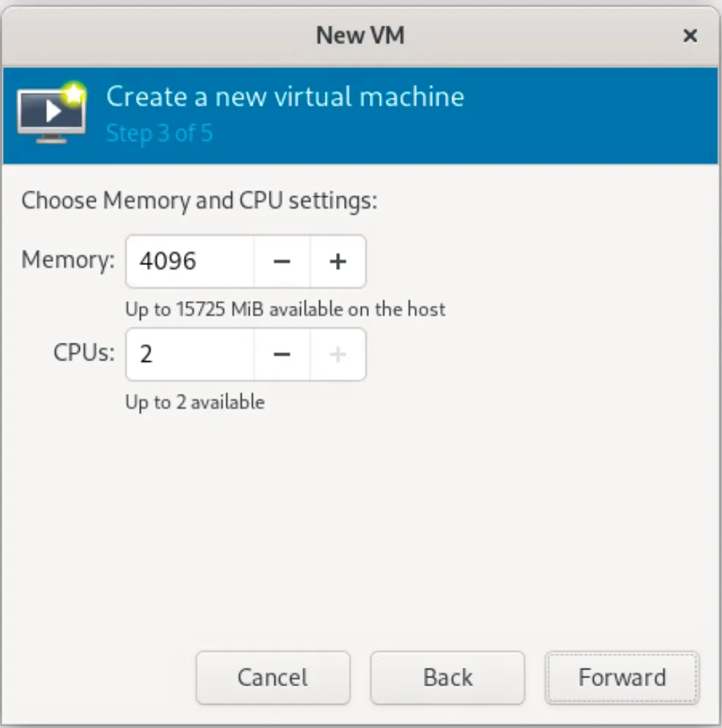Viewport: 722px width, 728px height.
Task: Click the CPUs value field showing 2
Action: (x=190, y=354)
